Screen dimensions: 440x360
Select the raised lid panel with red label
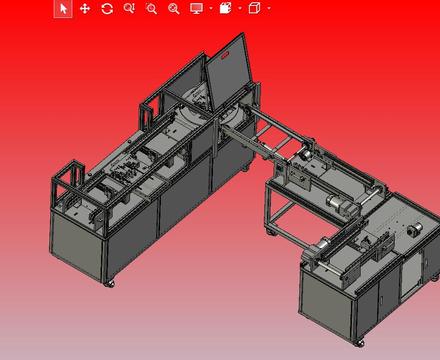click(x=229, y=72)
